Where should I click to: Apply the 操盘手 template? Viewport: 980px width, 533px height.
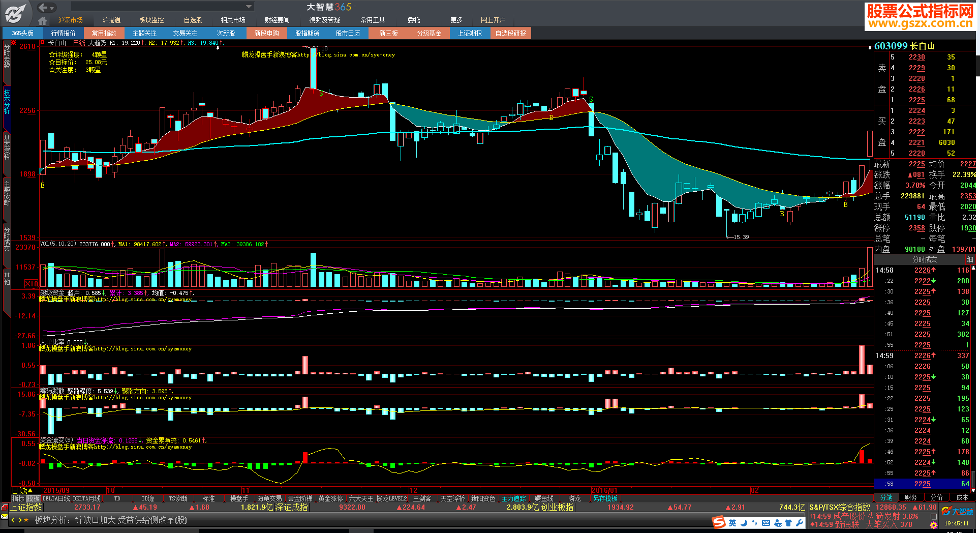[x=239, y=498]
